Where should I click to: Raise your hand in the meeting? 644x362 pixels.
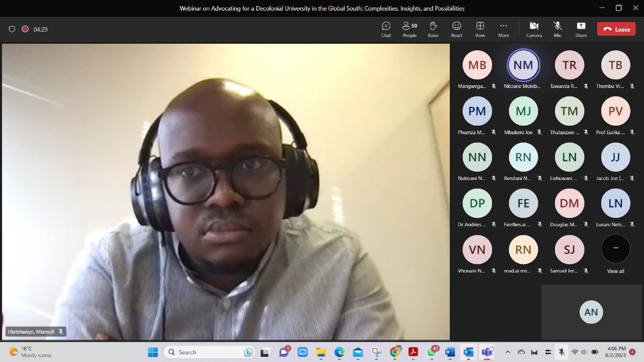(433, 29)
